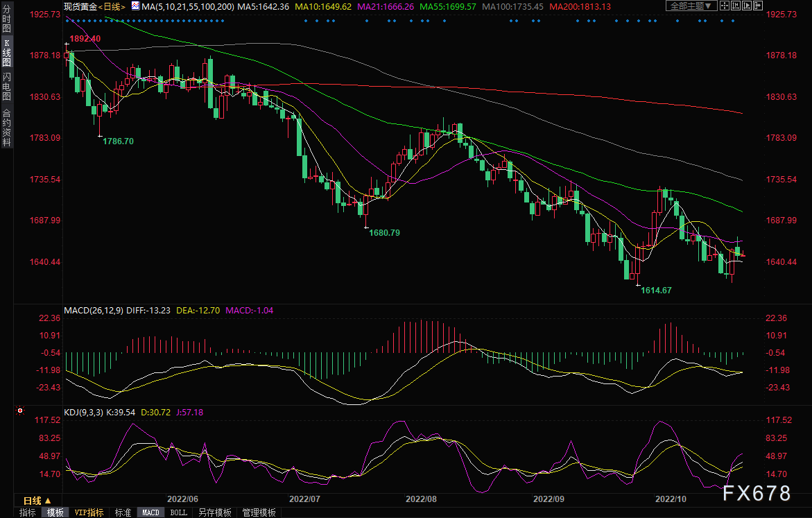Toggle the MACD template

tap(150, 512)
